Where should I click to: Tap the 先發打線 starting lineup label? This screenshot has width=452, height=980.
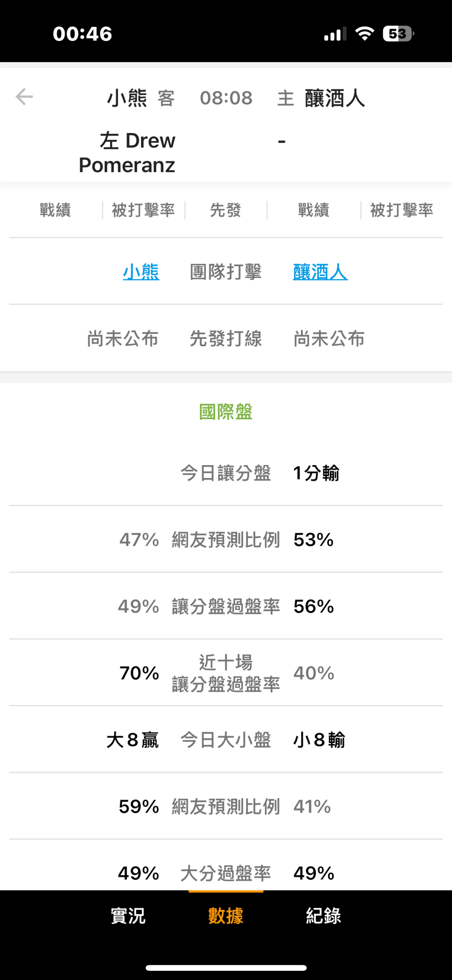[x=226, y=339]
